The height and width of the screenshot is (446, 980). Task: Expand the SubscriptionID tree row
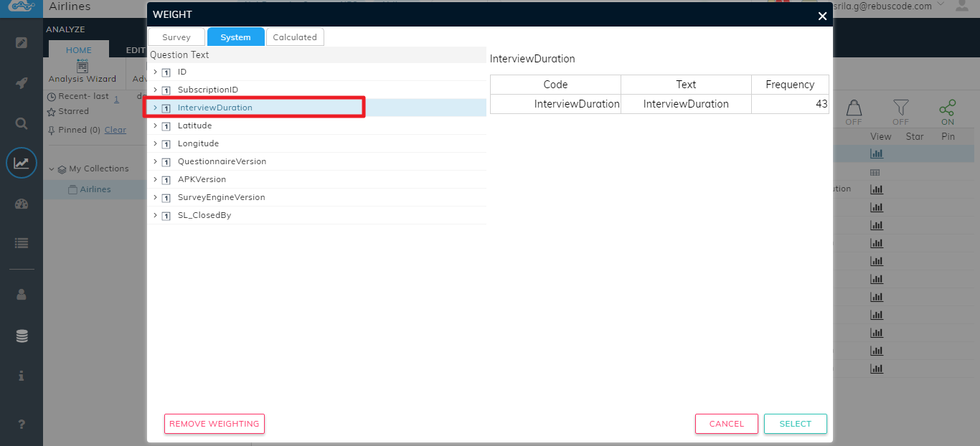(155, 90)
